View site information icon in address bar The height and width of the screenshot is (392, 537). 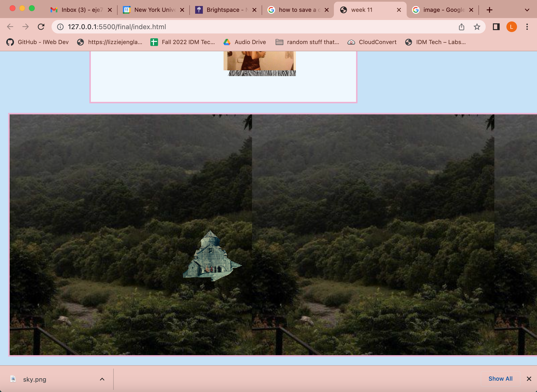[x=60, y=27]
